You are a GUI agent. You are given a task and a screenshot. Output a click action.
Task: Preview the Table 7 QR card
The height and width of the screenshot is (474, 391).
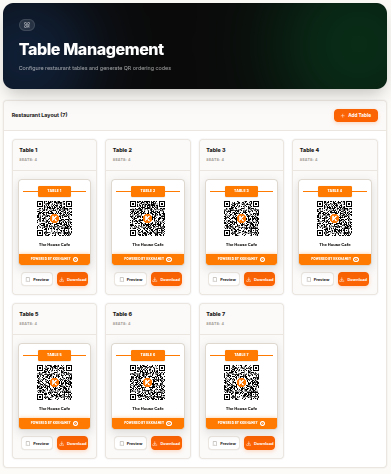[x=224, y=443]
